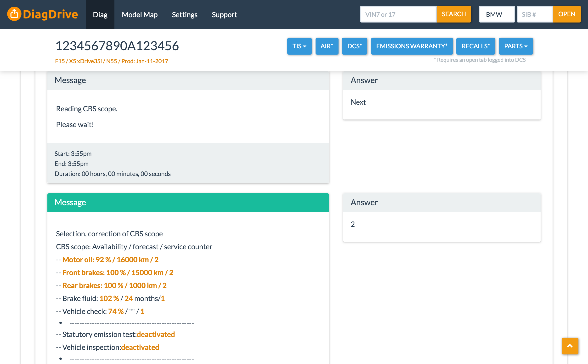The image size is (588, 364).
Task: Click the SIB # input field
Action: coord(534,14)
